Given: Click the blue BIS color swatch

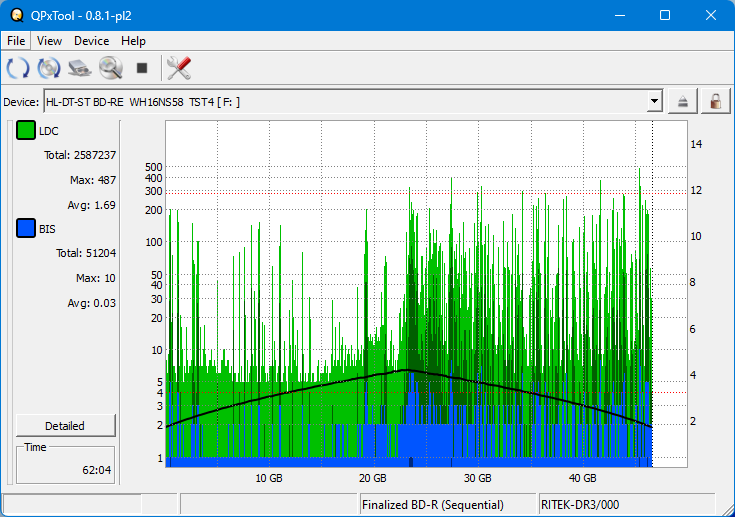Looking at the screenshot, I should 26,228.
